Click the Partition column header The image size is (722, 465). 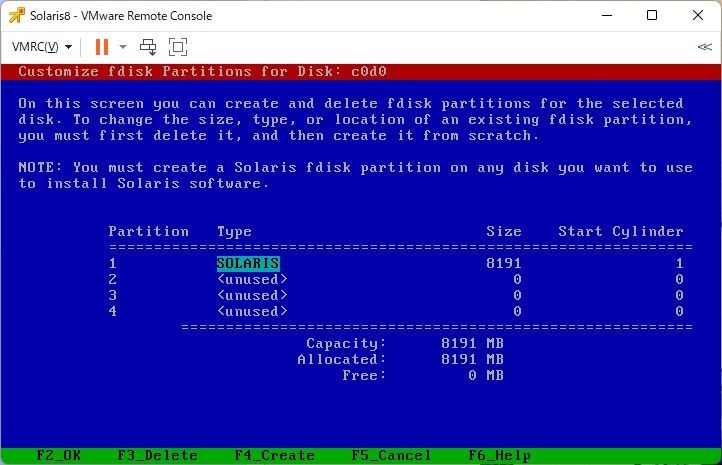[x=149, y=231]
